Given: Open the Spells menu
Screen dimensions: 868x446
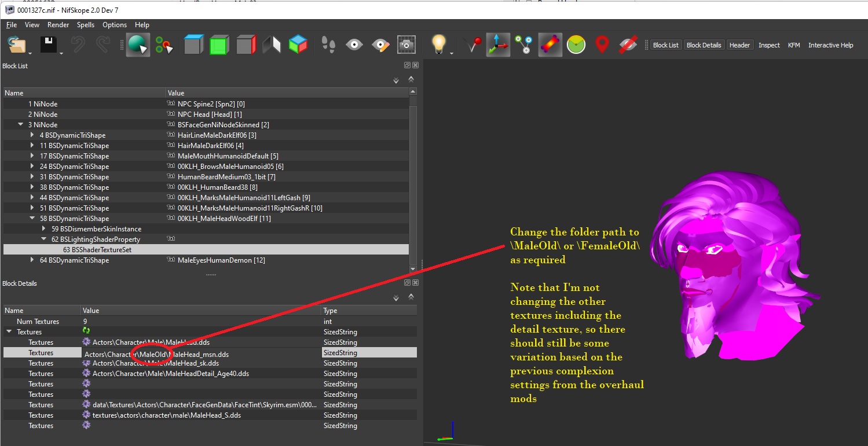Looking at the screenshot, I should [x=86, y=25].
